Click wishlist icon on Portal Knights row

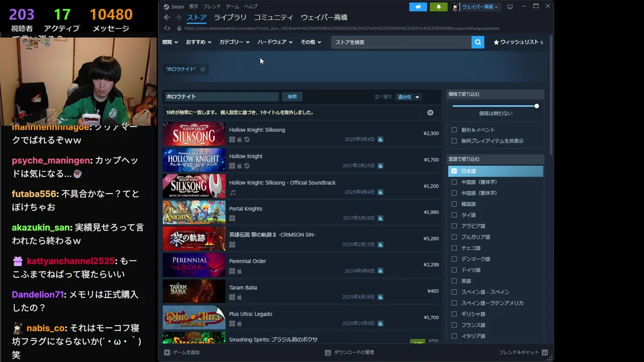click(x=380, y=218)
